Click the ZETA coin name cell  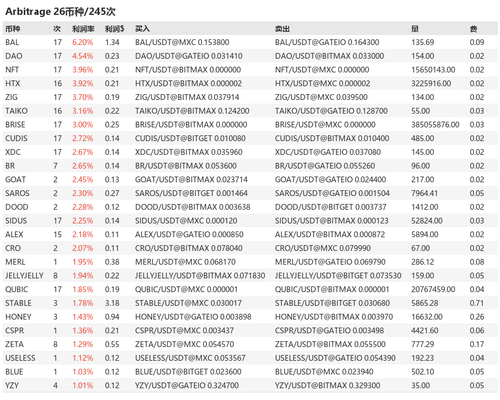(x=14, y=344)
